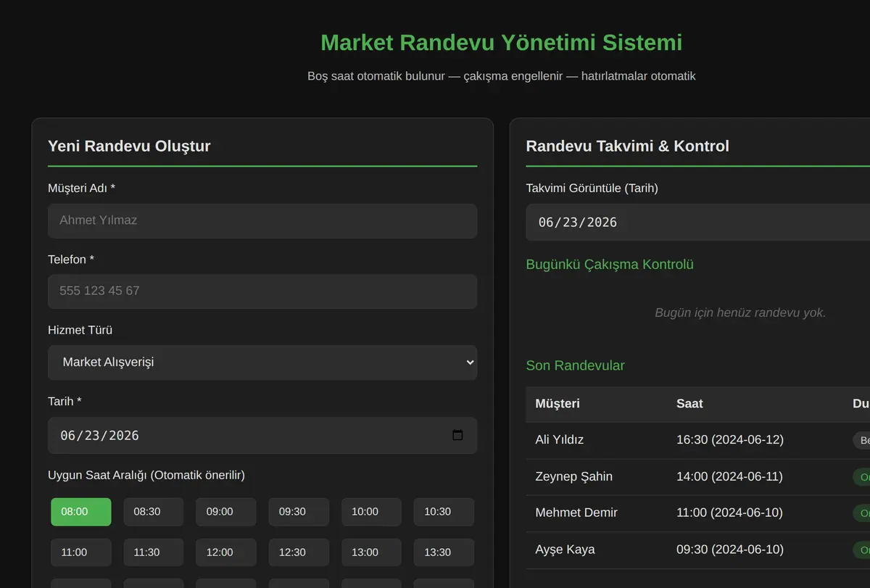Pick the 13:30 time slot
The width and height of the screenshot is (870, 588).
coord(444,552)
